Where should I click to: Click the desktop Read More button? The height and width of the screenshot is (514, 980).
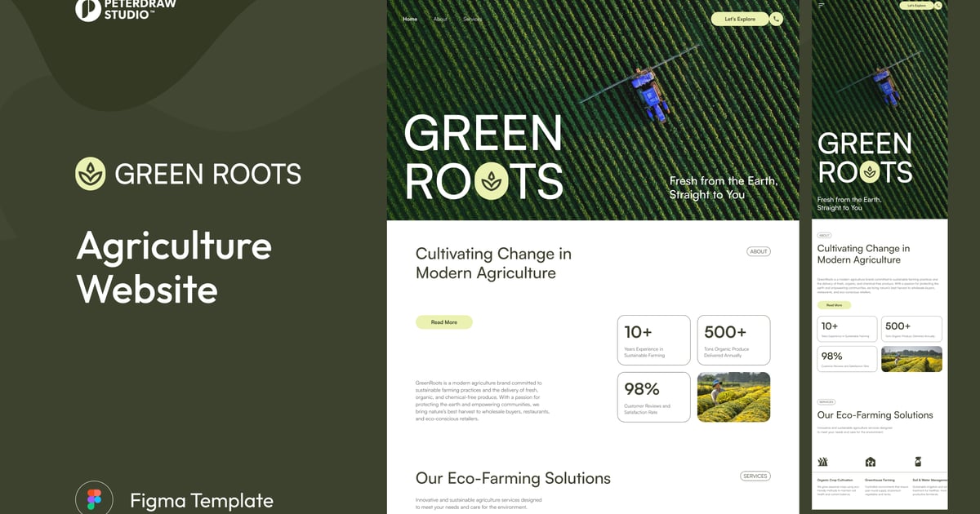coord(444,322)
